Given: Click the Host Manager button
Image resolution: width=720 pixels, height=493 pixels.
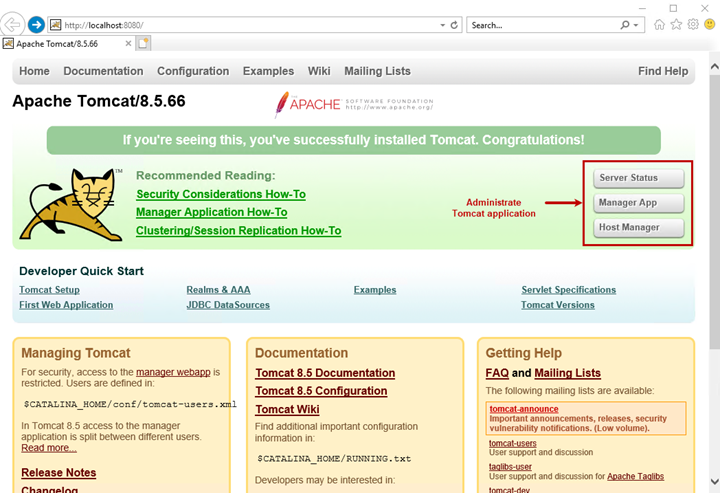Looking at the screenshot, I should 638,228.
